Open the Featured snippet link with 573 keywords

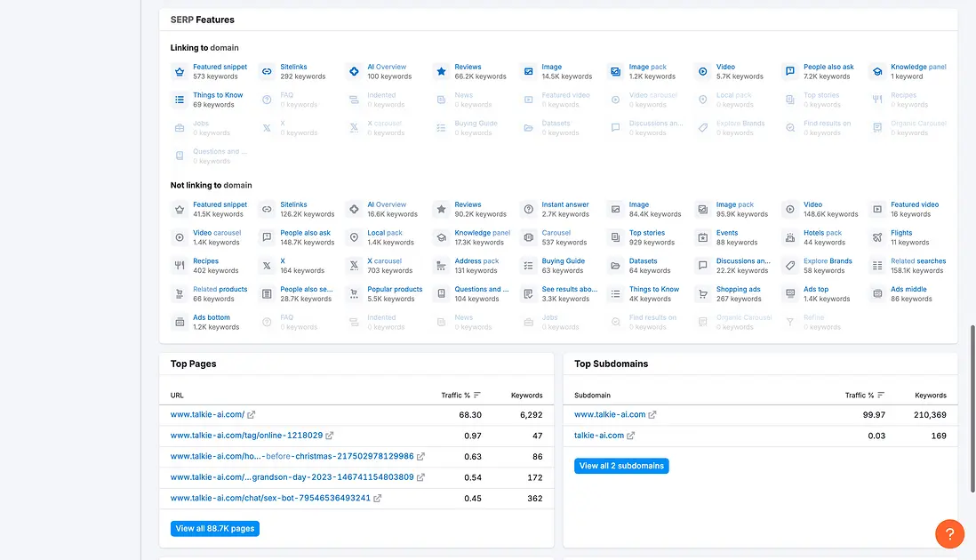tap(220, 67)
